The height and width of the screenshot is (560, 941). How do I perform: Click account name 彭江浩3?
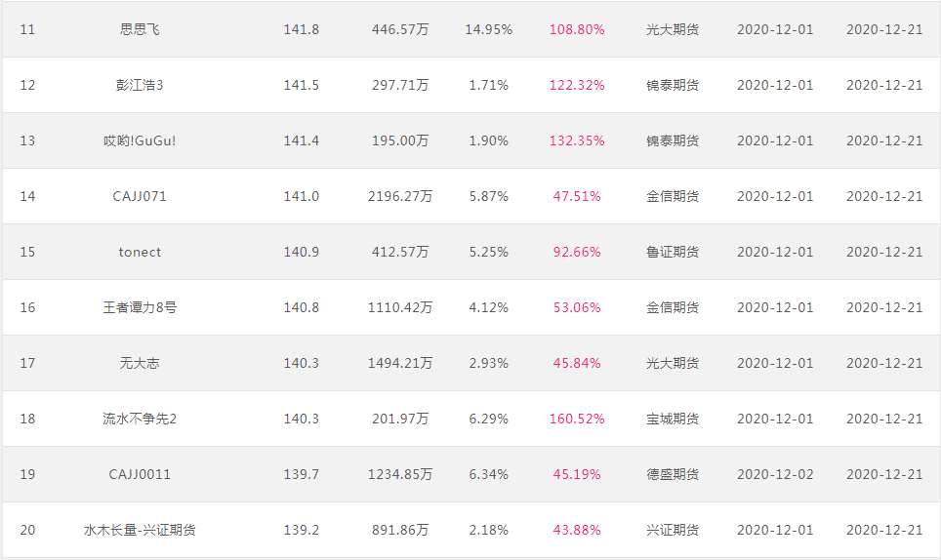[140, 85]
